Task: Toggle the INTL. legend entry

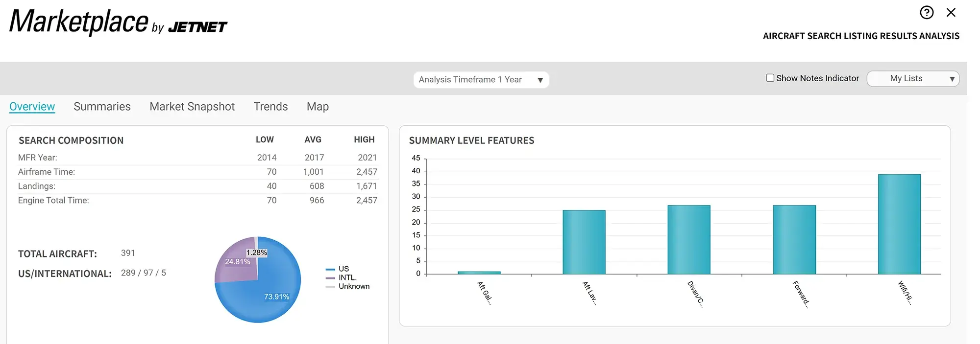Action: [347, 277]
